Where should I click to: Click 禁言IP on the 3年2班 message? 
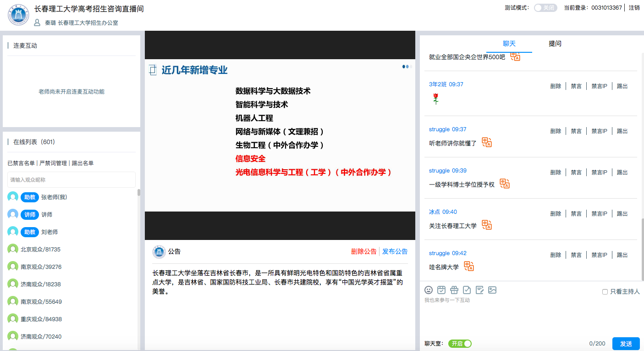tap(600, 86)
